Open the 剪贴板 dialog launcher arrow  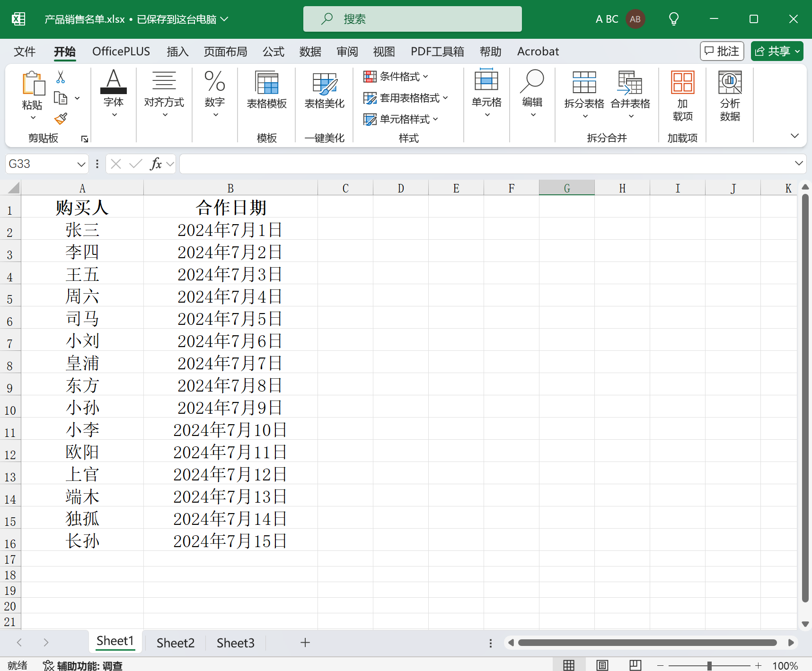pyautogui.click(x=85, y=139)
